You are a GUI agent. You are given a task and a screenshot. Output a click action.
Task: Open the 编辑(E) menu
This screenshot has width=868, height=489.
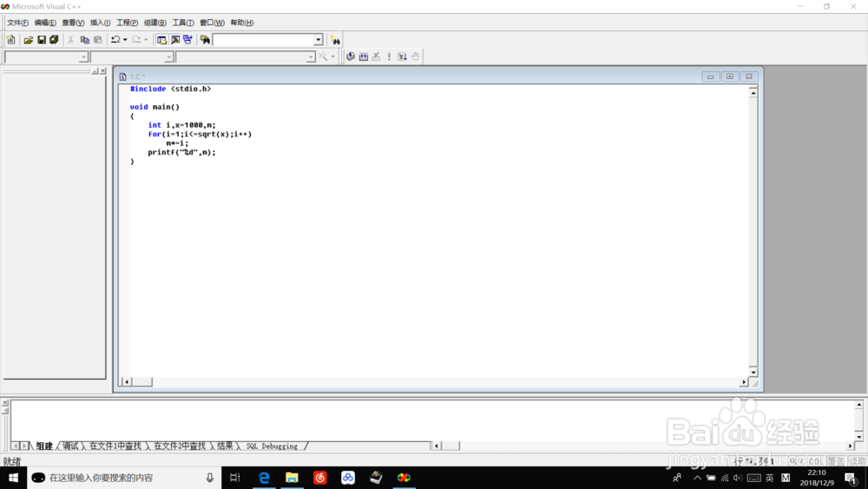pyautogui.click(x=45, y=23)
